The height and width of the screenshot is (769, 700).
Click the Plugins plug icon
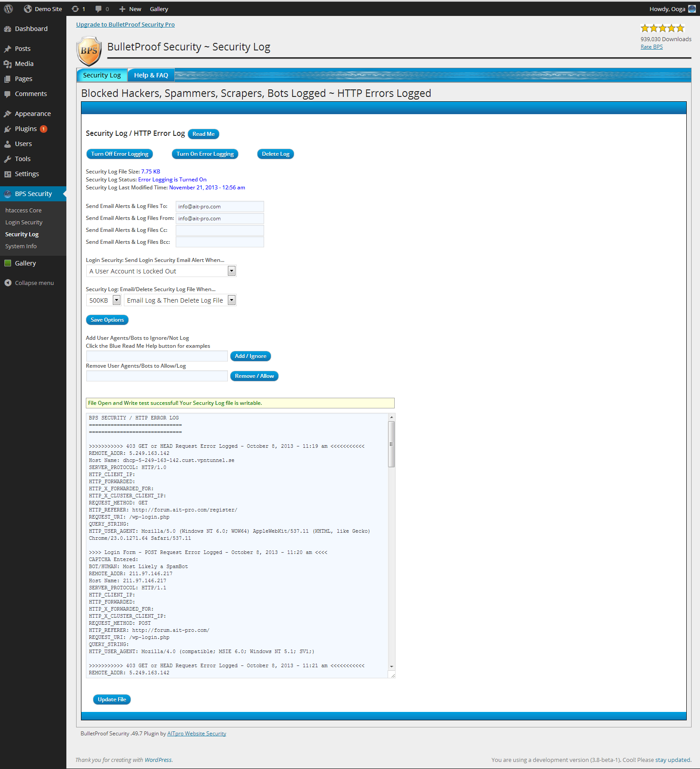click(8, 129)
